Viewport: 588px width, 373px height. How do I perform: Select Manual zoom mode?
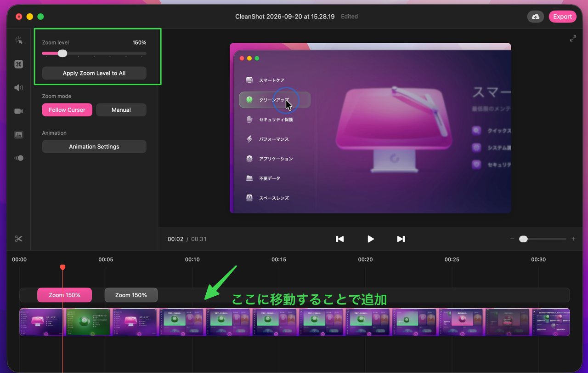[121, 110]
